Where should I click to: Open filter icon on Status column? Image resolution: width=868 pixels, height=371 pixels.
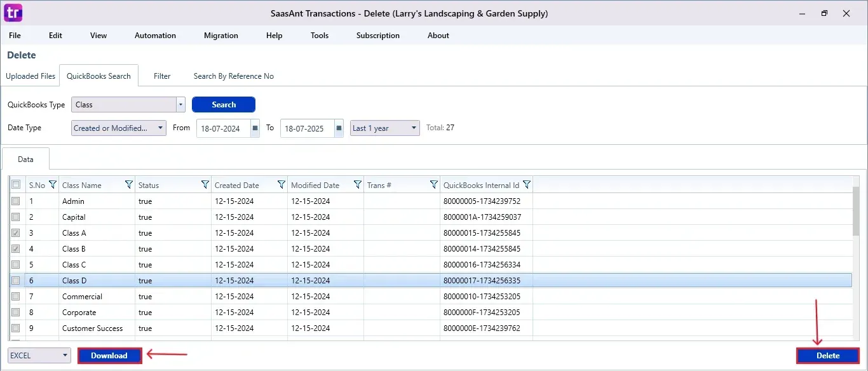205,185
